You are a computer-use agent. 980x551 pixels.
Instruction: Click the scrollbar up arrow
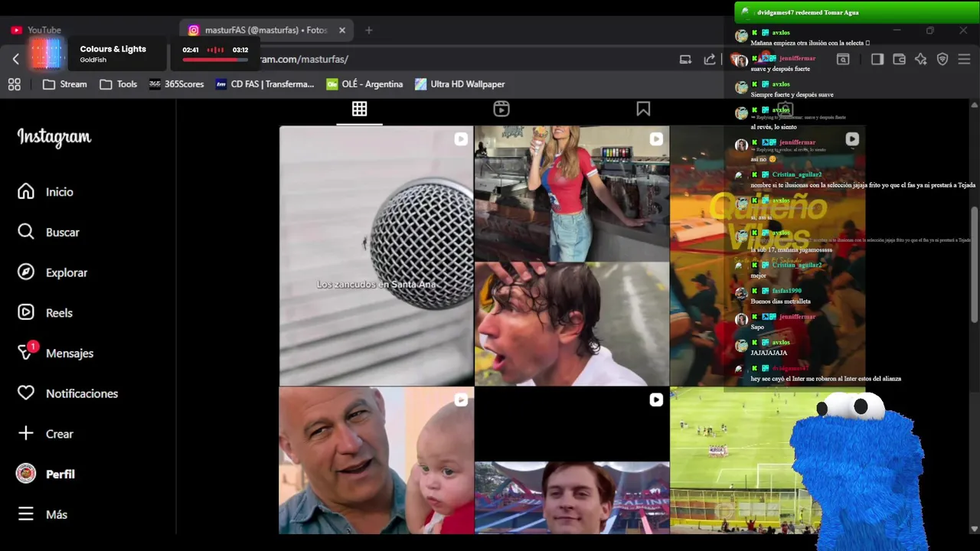tap(975, 104)
